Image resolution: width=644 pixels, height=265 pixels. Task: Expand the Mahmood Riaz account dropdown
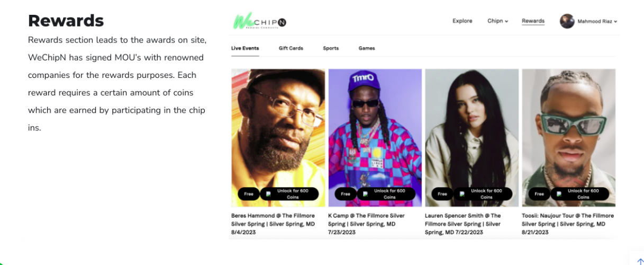tap(597, 21)
